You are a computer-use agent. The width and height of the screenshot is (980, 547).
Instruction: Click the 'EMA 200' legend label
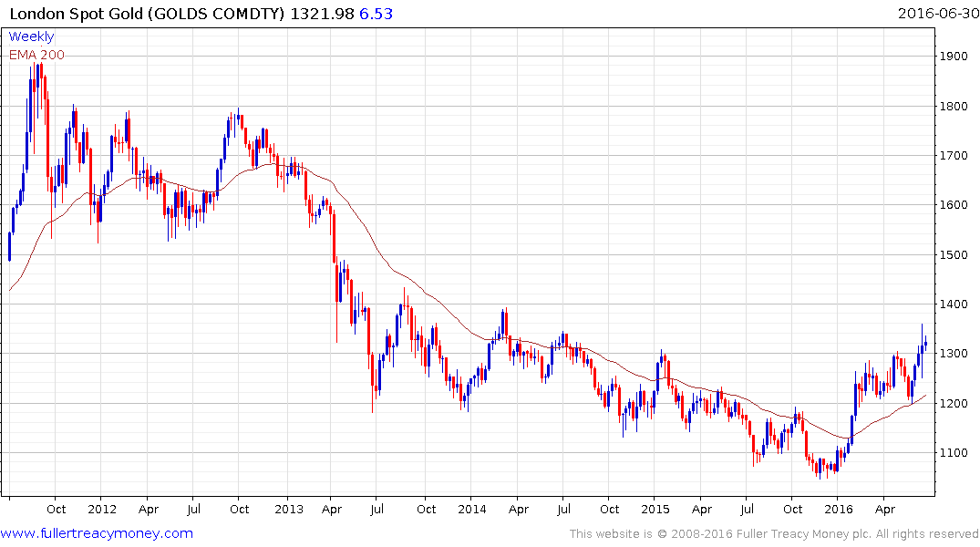pos(36,55)
